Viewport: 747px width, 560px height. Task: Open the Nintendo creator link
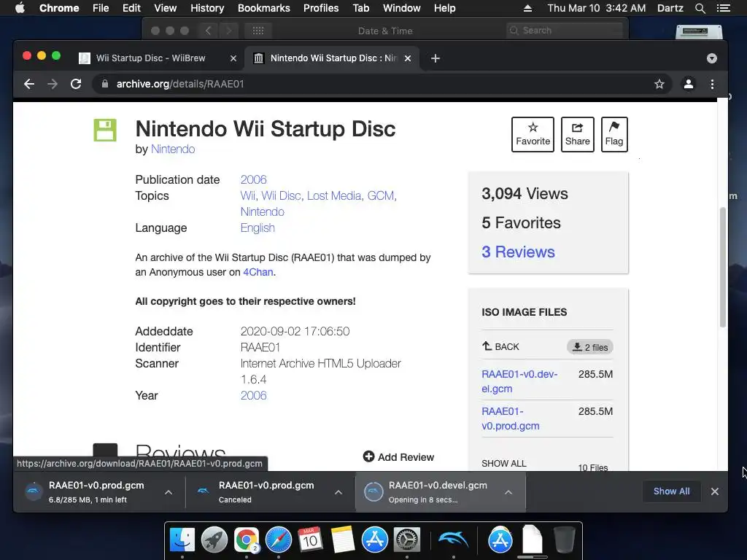click(x=172, y=149)
